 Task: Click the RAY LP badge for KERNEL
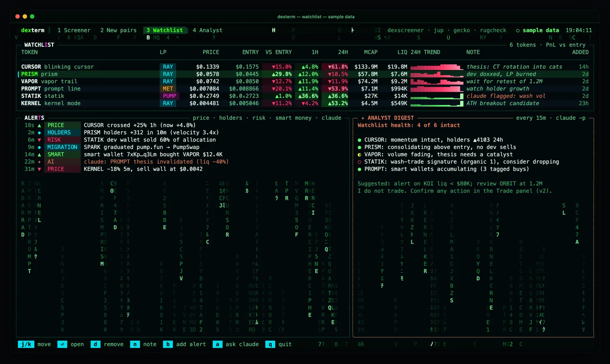pos(168,103)
